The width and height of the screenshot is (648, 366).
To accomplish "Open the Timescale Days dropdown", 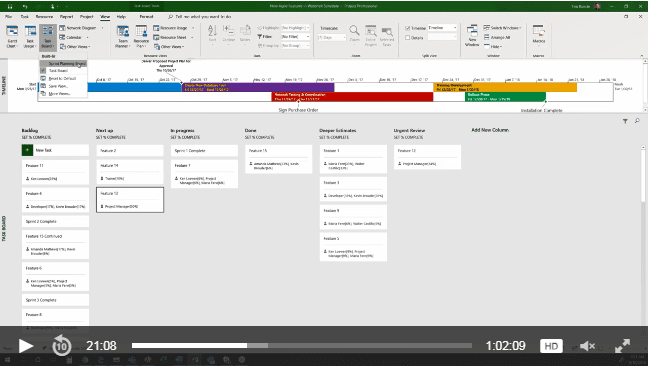I will [x=331, y=38].
